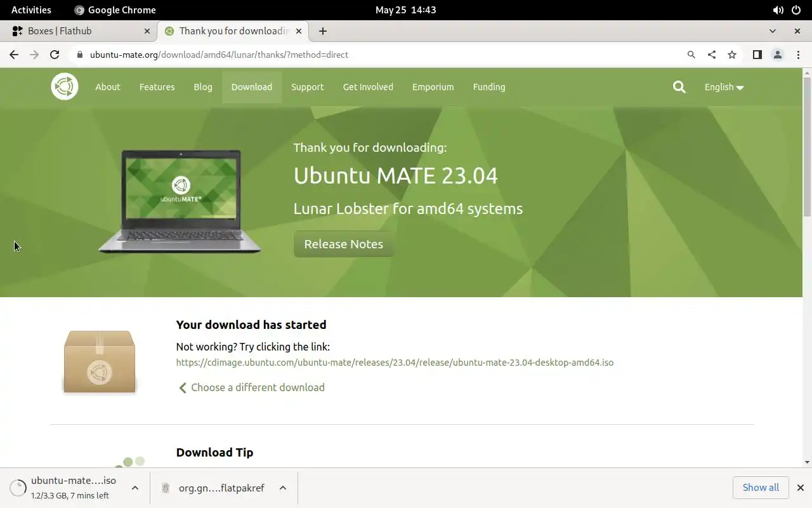The height and width of the screenshot is (508, 812).
Task: Click the ISO download progress circle icon
Action: (x=18, y=488)
